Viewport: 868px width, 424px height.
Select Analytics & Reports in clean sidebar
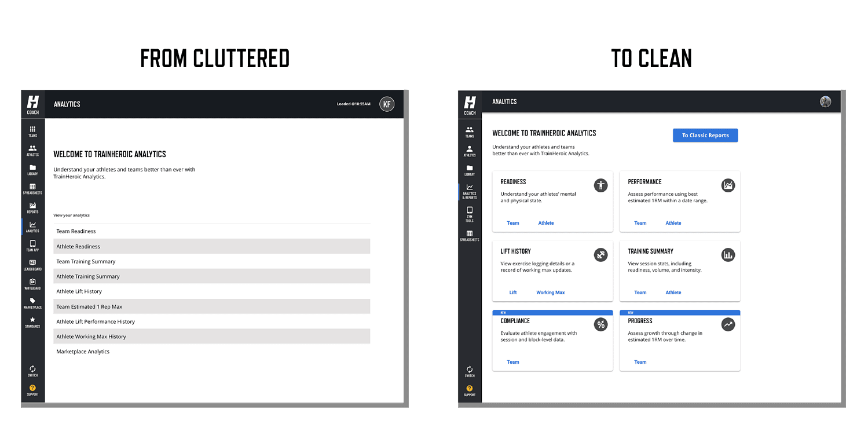point(470,192)
